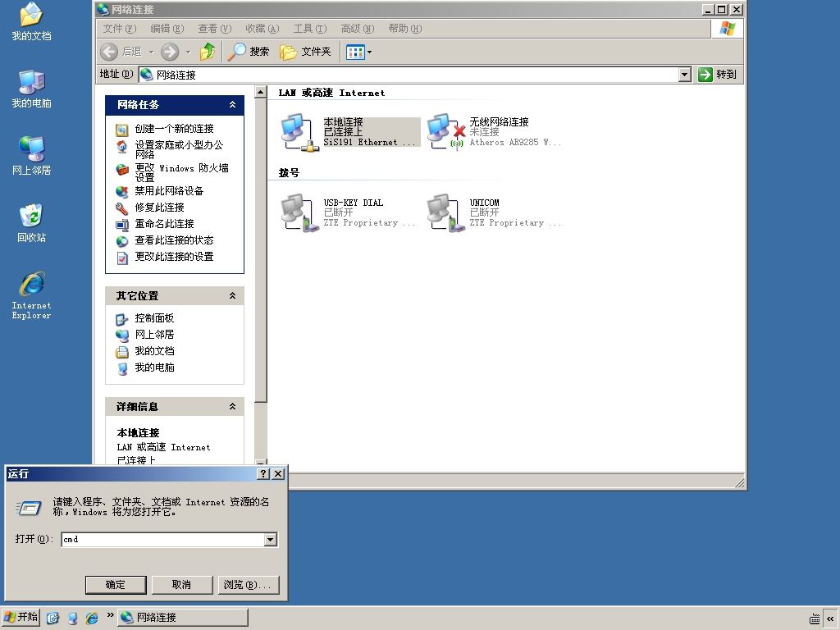
Task: Select the UNICOM dial-up connection icon
Action: tap(445, 212)
